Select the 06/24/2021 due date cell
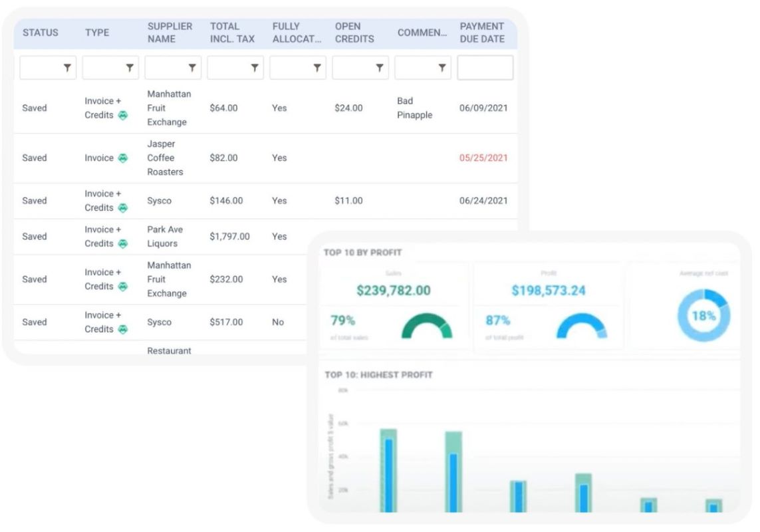Image resolution: width=760 pixels, height=532 pixels. [483, 201]
